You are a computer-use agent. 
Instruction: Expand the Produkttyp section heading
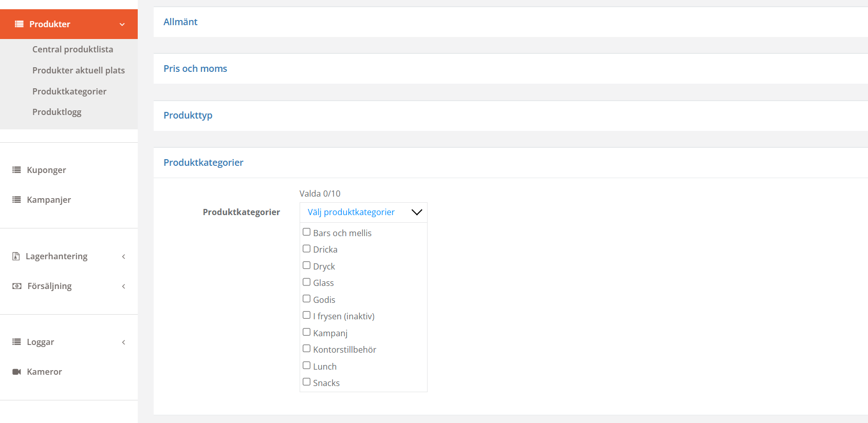pyautogui.click(x=188, y=116)
